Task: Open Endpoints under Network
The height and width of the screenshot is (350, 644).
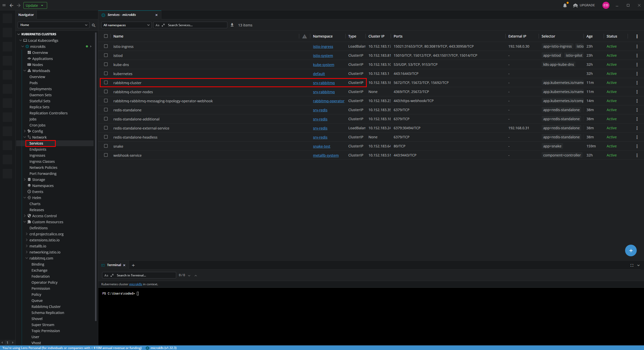Action: [38, 149]
